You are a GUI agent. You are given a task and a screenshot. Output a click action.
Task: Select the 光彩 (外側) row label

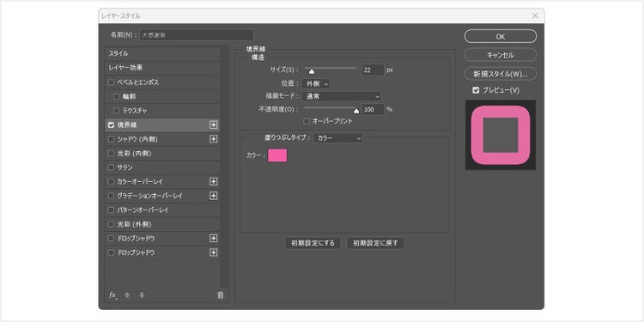(x=134, y=224)
